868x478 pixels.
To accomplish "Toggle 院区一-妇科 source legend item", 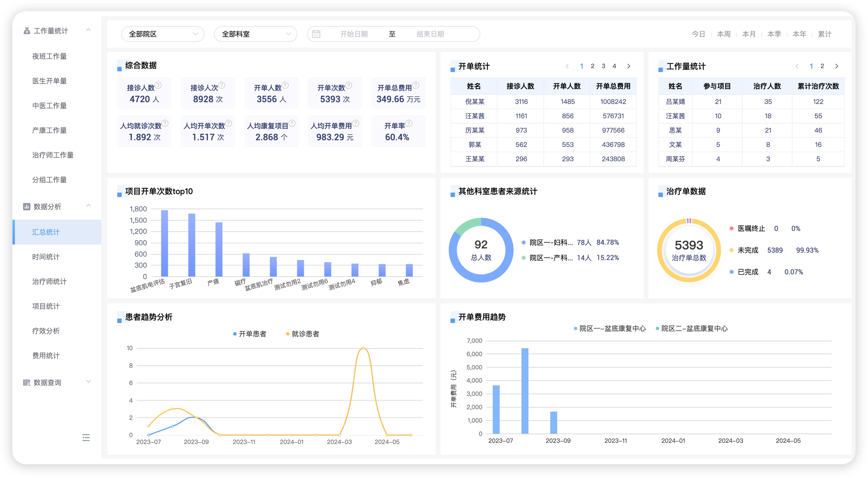I will pos(547,242).
